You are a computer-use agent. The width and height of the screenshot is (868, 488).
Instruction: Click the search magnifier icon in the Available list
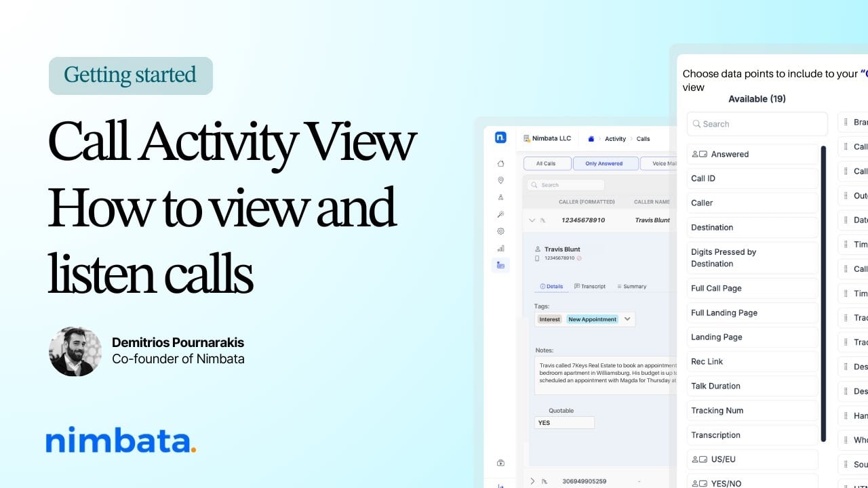pos(696,124)
